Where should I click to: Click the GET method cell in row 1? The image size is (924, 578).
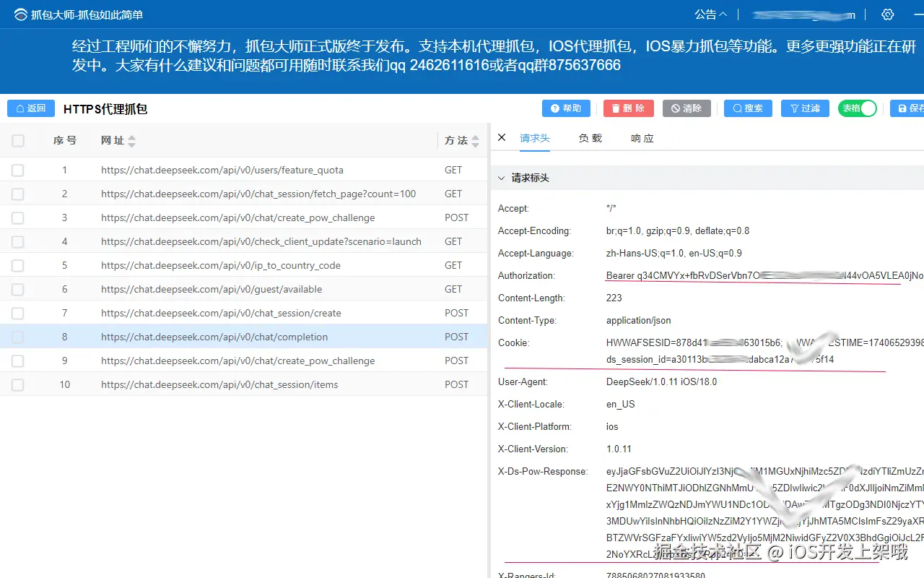pyautogui.click(x=453, y=171)
